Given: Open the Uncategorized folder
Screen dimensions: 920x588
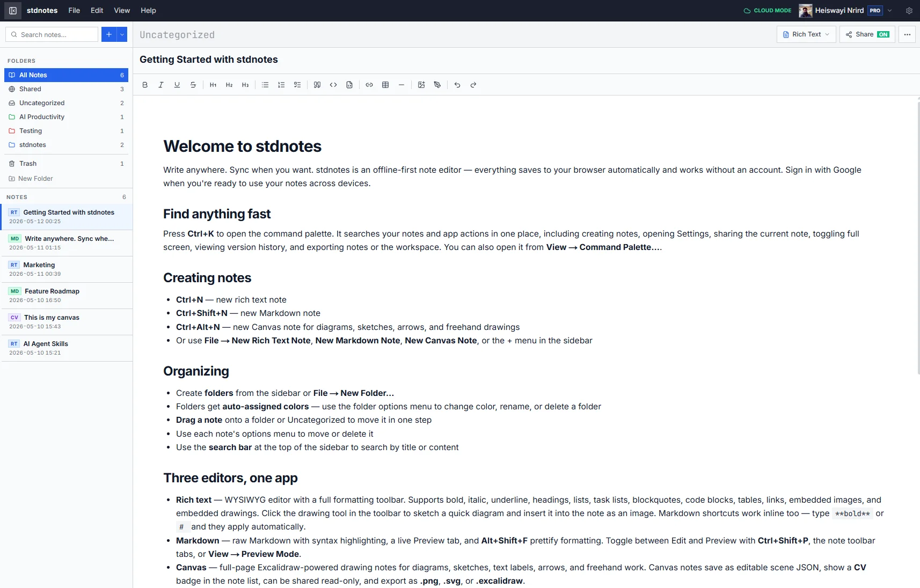Looking at the screenshot, I should click(67, 103).
